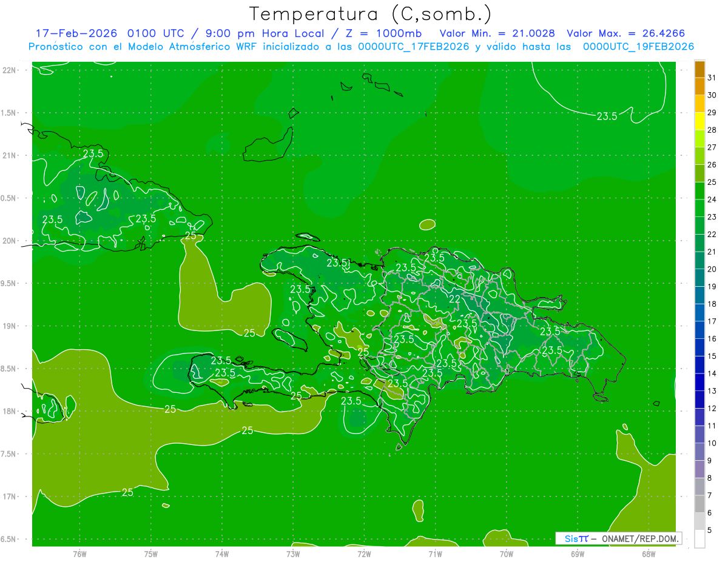Click the '18N' latitude axis label
Image resolution: width=728 pixels, height=562 pixels.
pos(10,411)
